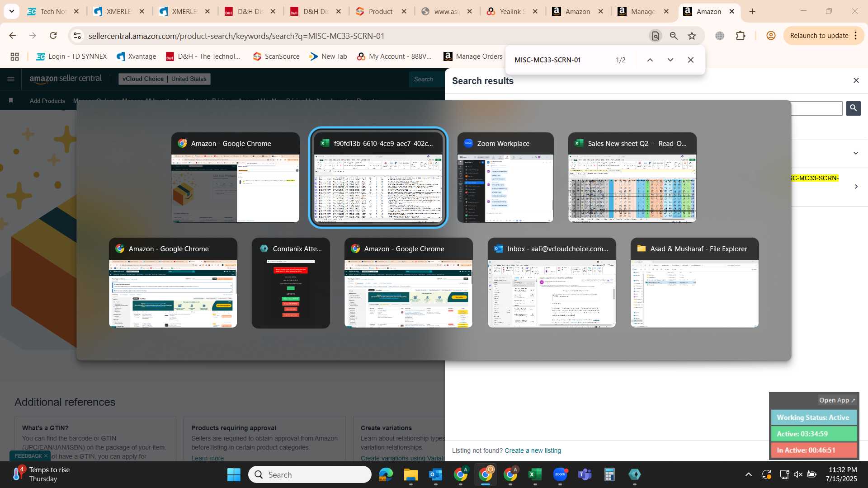The image size is (868, 488).
Task: Select the Sales New sheet Q2 window thumbnail
Action: pyautogui.click(x=632, y=177)
